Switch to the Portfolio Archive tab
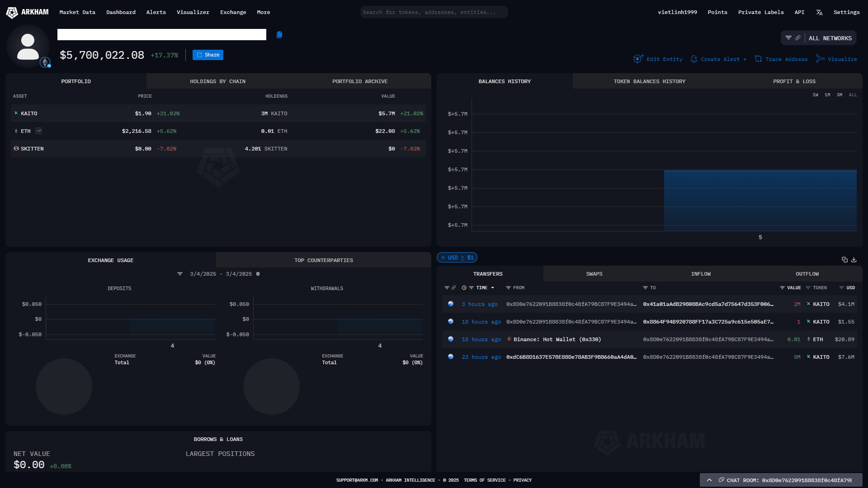The image size is (868, 488). click(360, 81)
